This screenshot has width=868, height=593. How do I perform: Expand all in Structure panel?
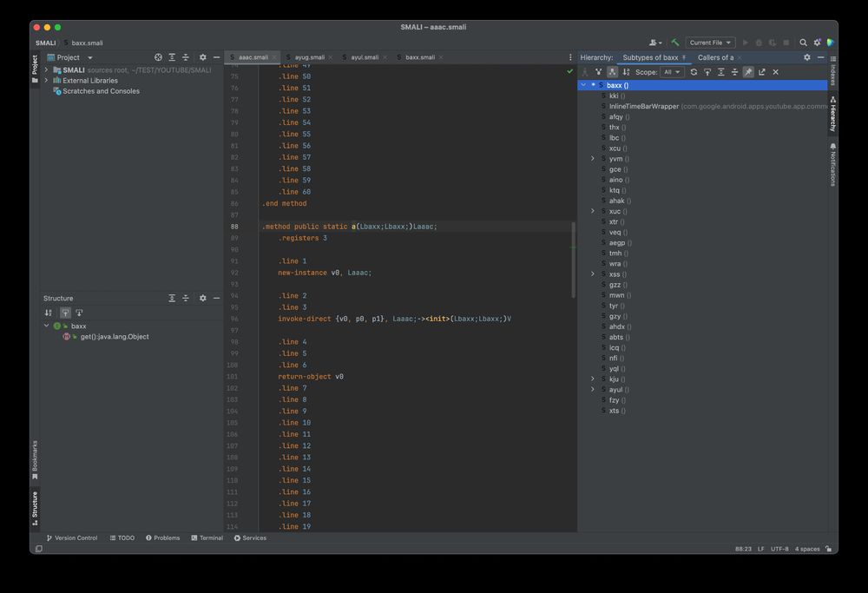[172, 299]
